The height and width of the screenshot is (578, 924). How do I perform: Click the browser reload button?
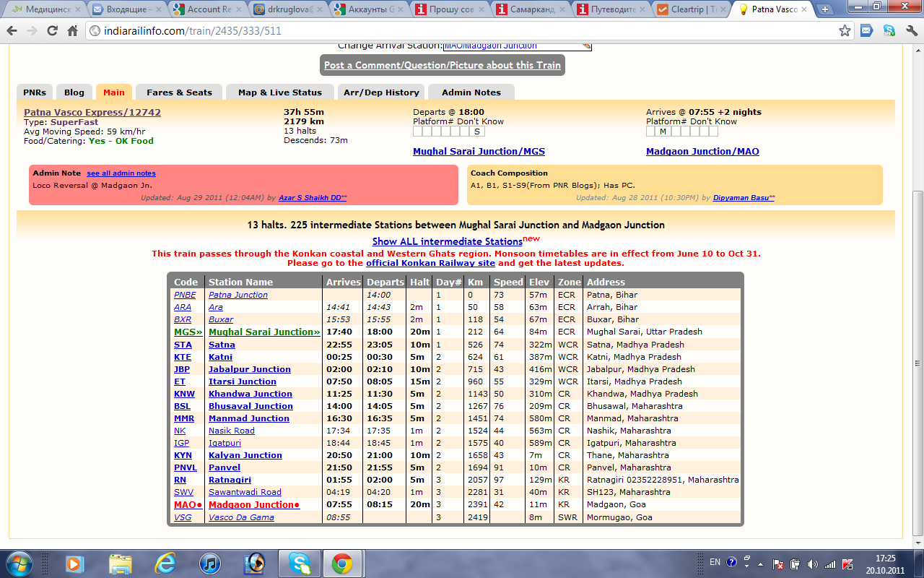click(x=52, y=31)
